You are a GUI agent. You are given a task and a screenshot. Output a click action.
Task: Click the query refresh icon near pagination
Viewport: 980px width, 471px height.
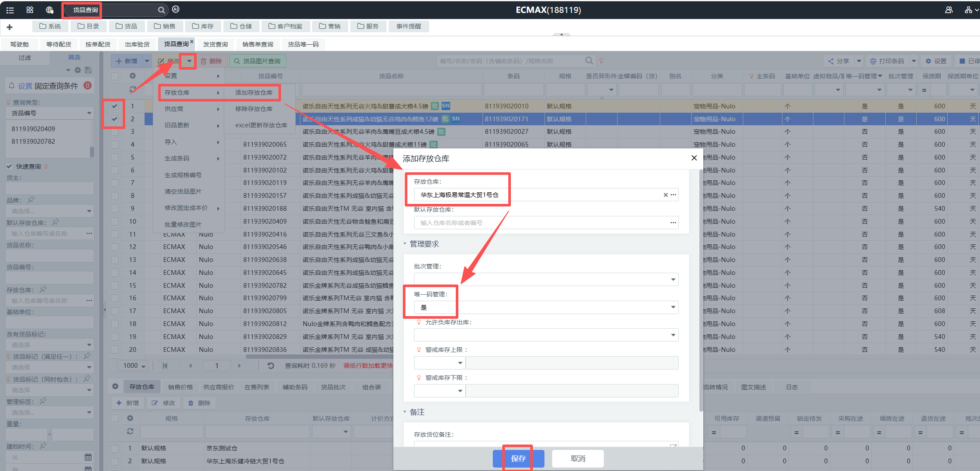(x=271, y=366)
